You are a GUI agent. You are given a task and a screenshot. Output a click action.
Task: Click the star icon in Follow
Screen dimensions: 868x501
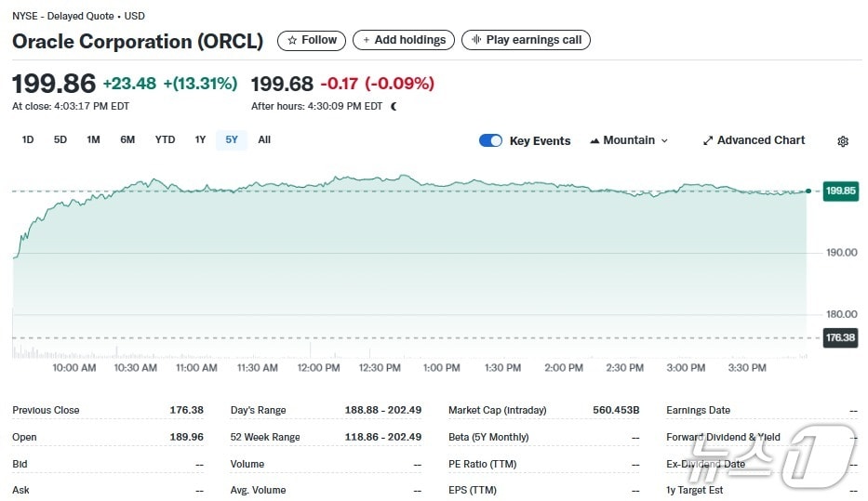(x=292, y=40)
